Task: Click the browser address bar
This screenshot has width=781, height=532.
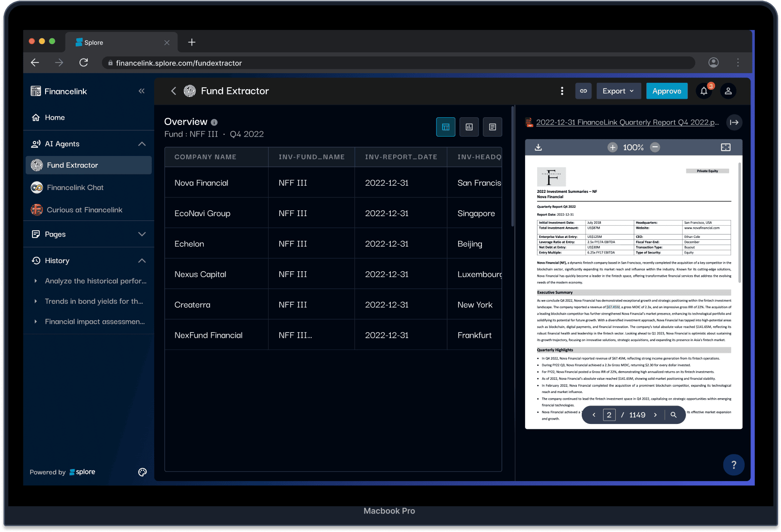Action: tap(398, 63)
